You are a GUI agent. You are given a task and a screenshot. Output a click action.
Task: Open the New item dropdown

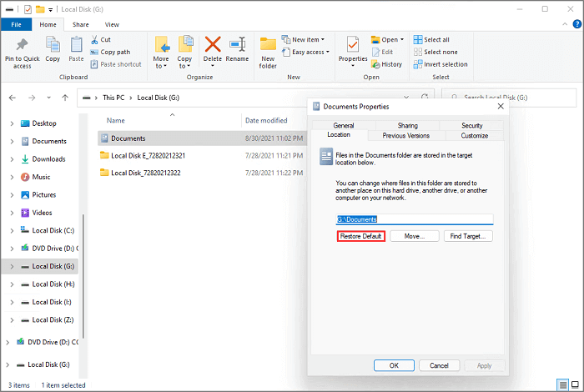point(305,39)
